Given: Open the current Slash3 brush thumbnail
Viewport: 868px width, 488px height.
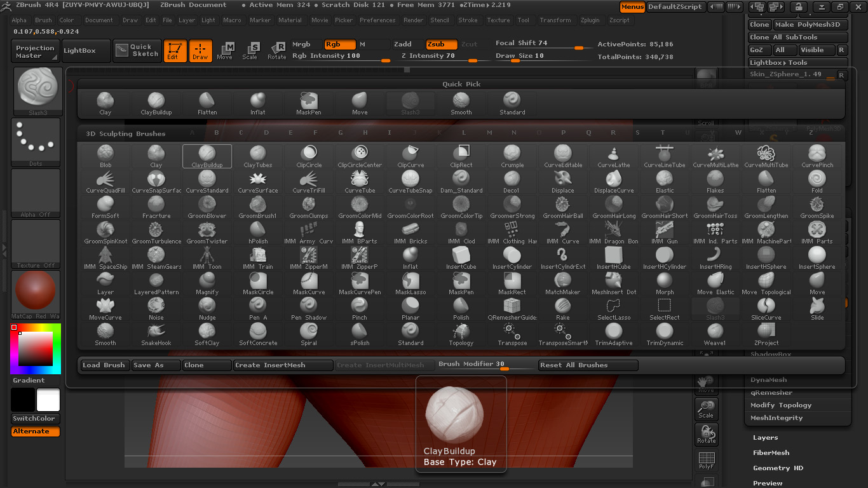Looking at the screenshot, I should tap(38, 91).
